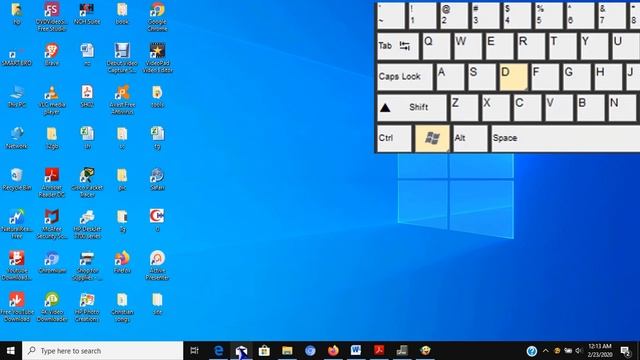Select the Free YouTube Download desktop icon

tap(17, 307)
